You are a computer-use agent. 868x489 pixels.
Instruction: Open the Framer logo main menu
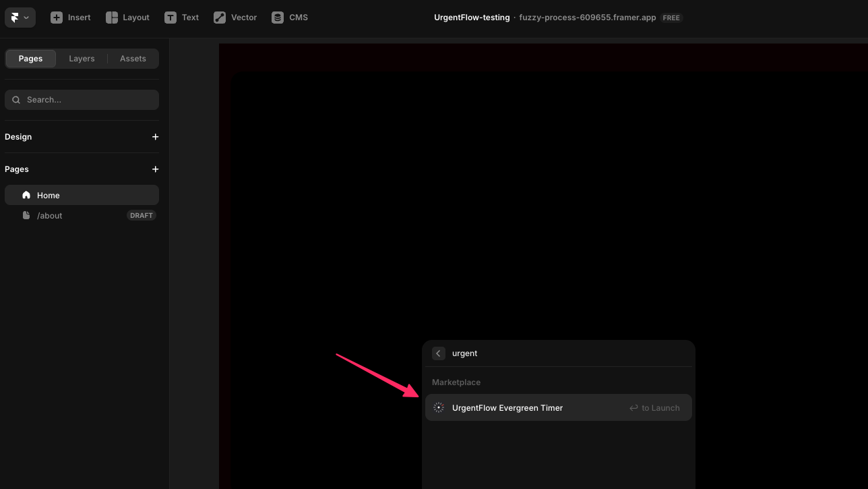coord(20,18)
